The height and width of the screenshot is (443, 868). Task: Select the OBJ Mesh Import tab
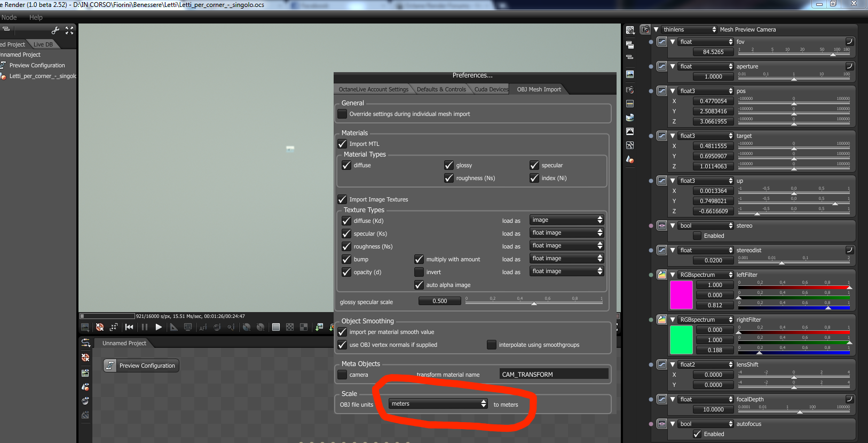pyautogui.click(x=539, y=89)
